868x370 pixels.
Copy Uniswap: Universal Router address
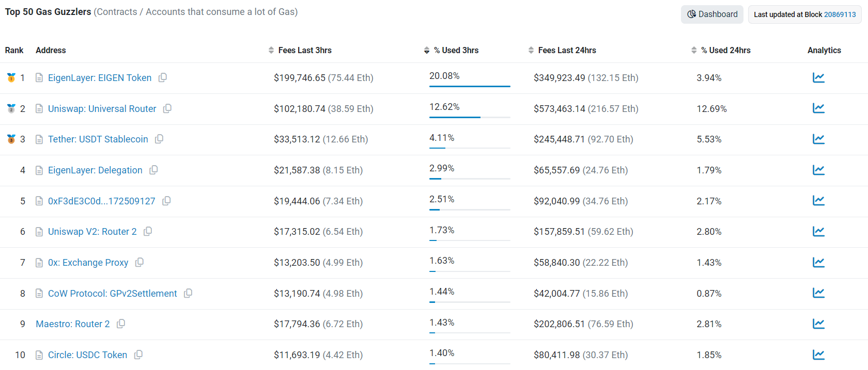[x=167, y=108]
